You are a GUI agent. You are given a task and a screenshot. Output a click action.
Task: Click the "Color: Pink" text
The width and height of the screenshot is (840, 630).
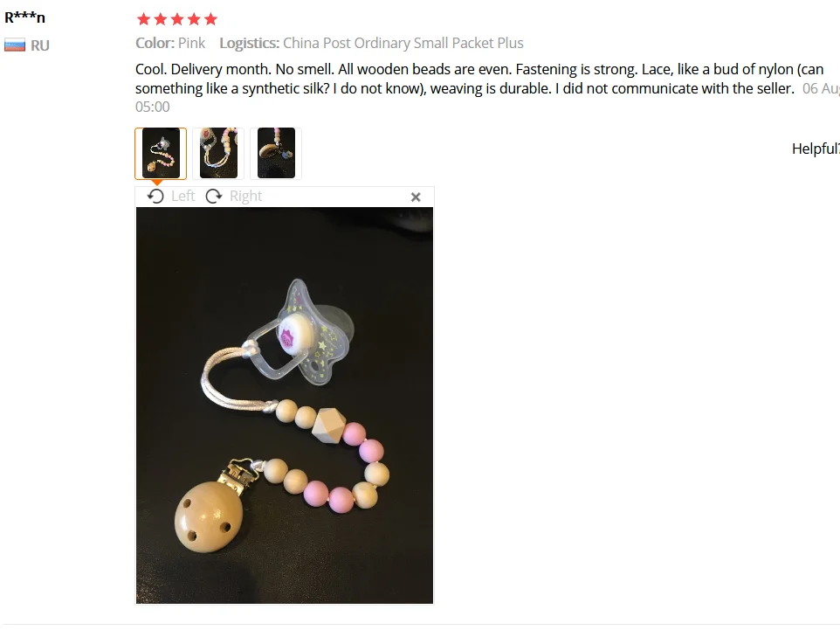point(170,43)
